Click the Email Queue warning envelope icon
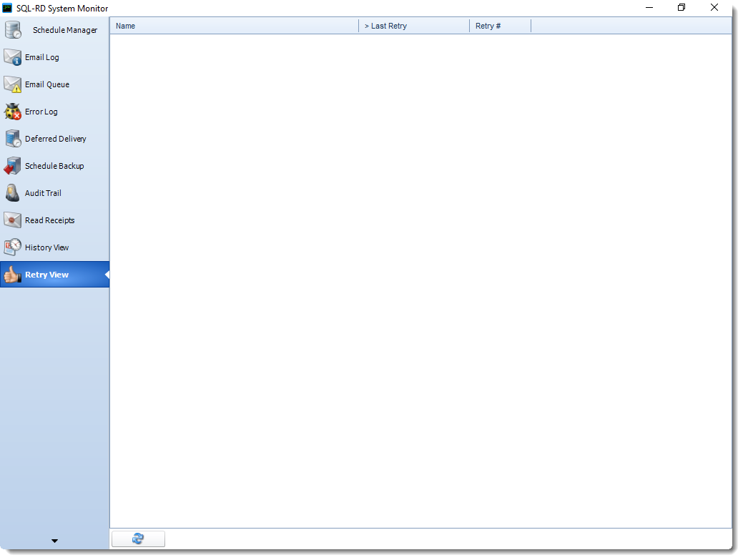The image size is (743, 560). (x=13, y=84)
